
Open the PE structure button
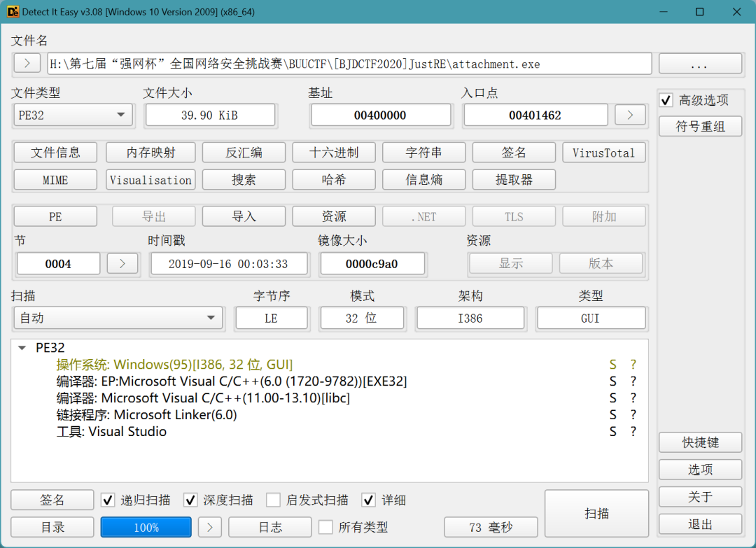[x=55, y=216]
